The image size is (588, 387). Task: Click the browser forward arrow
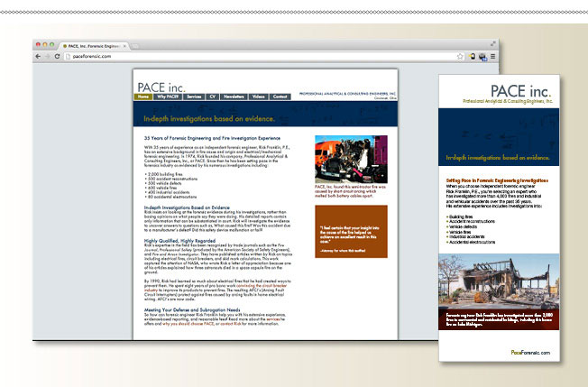[x=48, y=56]
